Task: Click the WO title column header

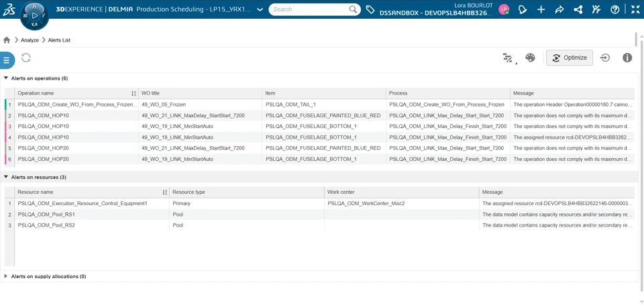Action: point(200,93)
